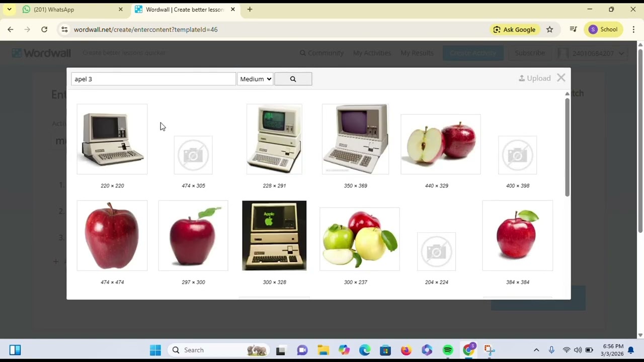Image resolution: width=644 pixels, height=362 pixels.
Task: Open the video chat app on the taskbar
Action: point(302,350)
